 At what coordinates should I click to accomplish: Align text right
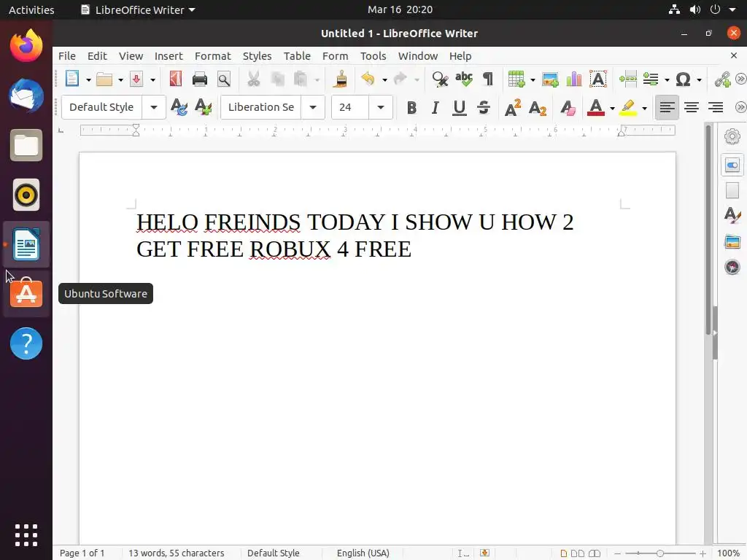point(716,107)
